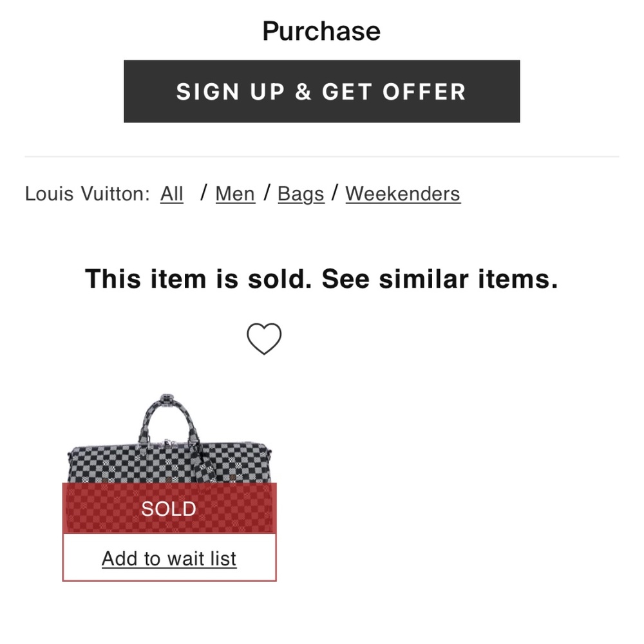Click the slash between All and Men
Image resolution: width=644 pixels, height=644 pixels.
tap(204, 193)
